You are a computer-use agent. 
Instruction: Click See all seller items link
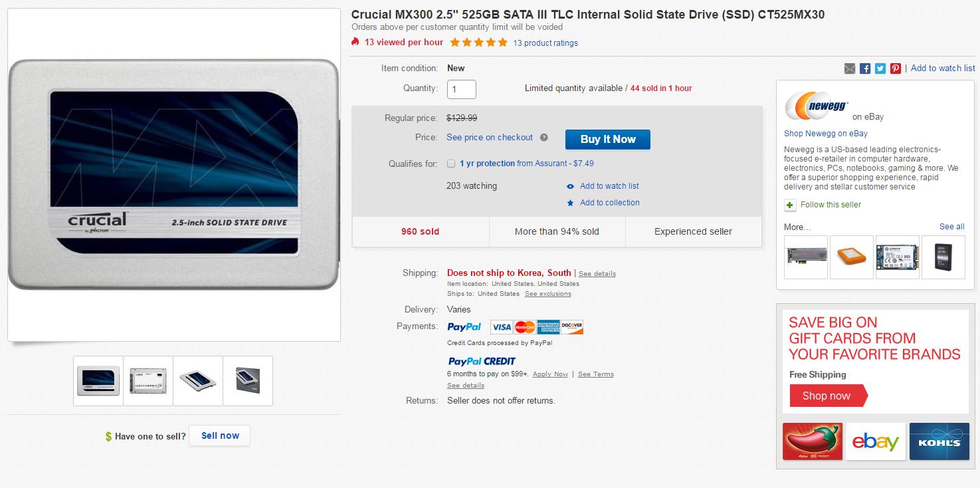click(x=952, y=227)
